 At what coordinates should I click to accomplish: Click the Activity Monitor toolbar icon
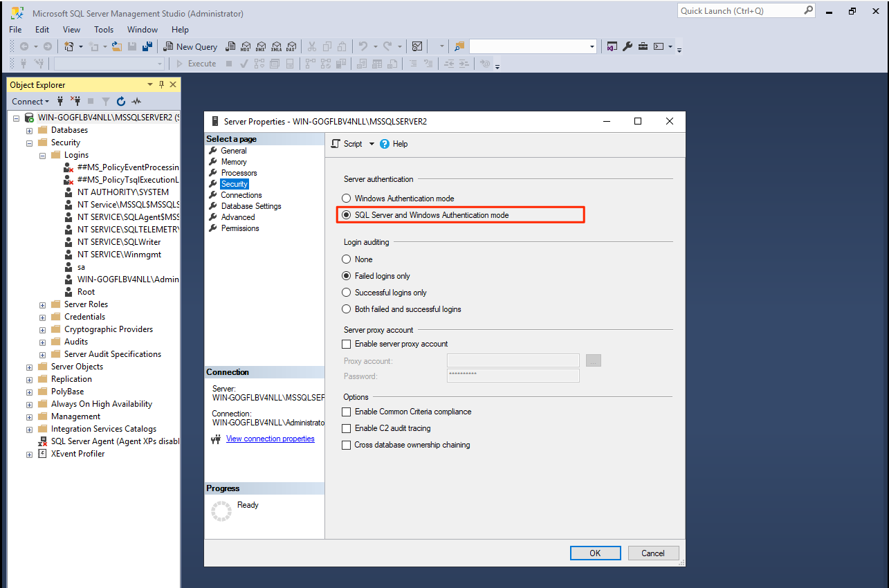point(417,46)
